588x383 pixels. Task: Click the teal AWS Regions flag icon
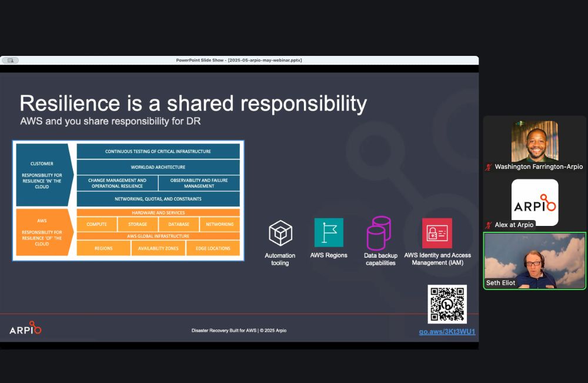(329, 232)
